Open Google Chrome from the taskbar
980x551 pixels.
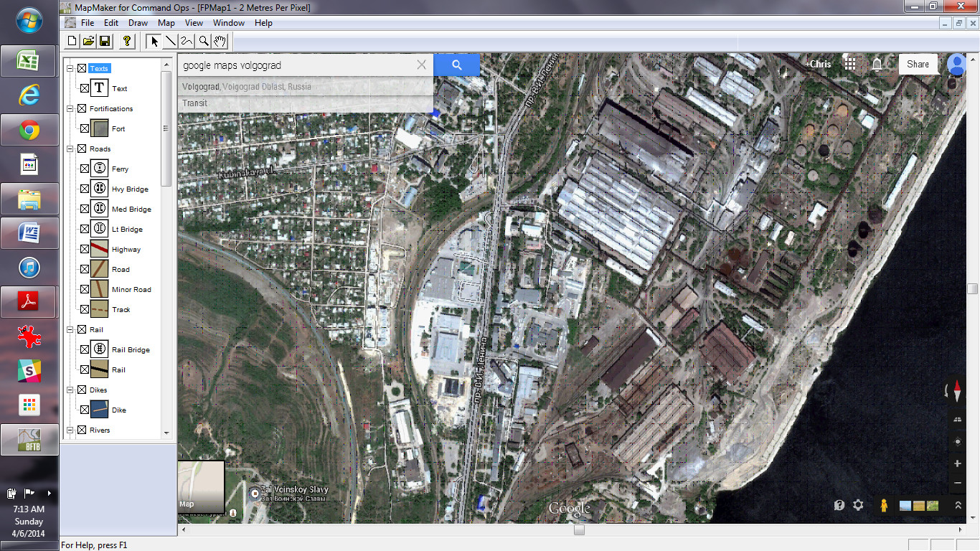tap(29, 130)
